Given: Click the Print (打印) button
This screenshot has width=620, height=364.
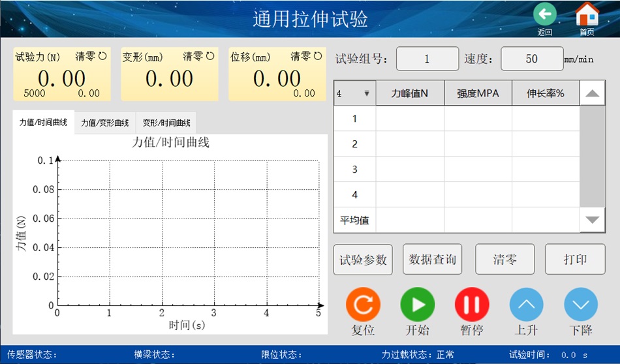Looking at the screenshot, I should 575,260.
